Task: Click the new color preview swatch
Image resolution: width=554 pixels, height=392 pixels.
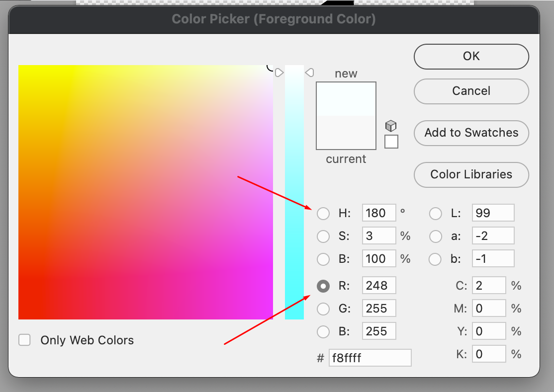Action: pyautogui.click(x=346, y=99)
